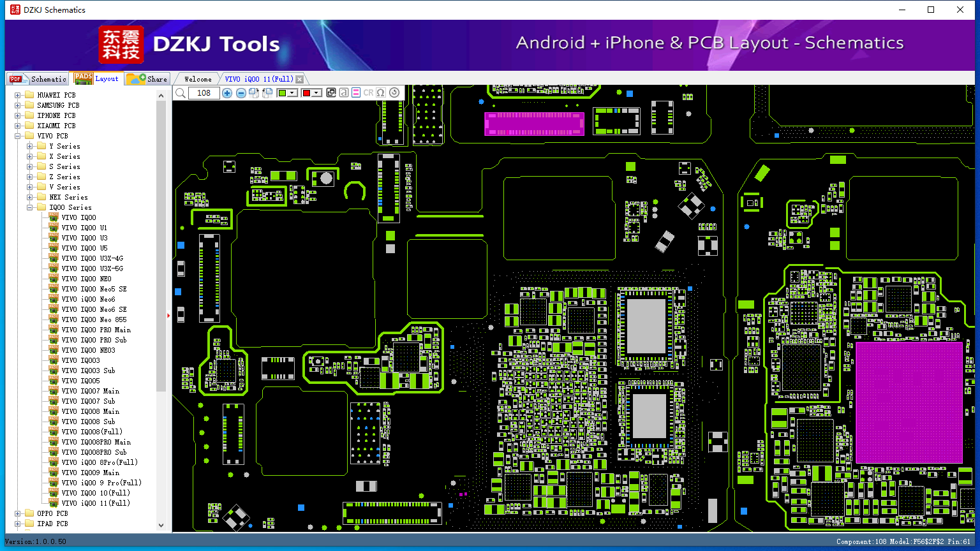Click the tree panel scroll-down arrow
Image resolution: width=980 pixels, height=551 pixels.
tap(161, 525)
